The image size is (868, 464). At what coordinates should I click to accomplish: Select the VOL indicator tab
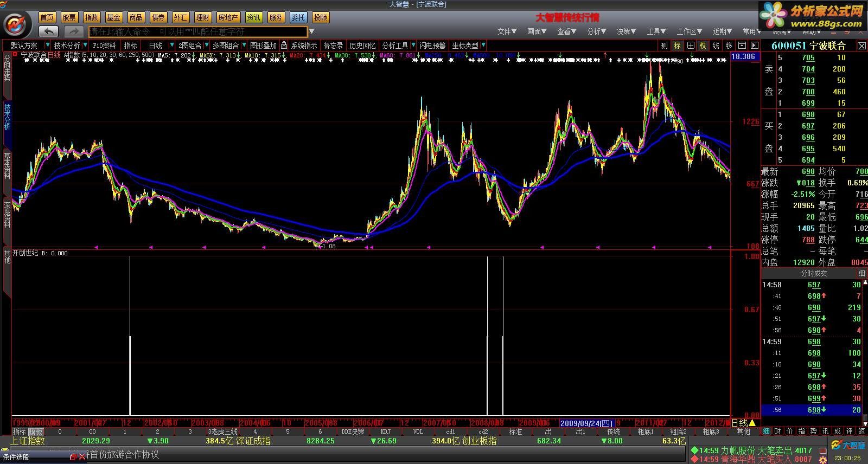418,432
